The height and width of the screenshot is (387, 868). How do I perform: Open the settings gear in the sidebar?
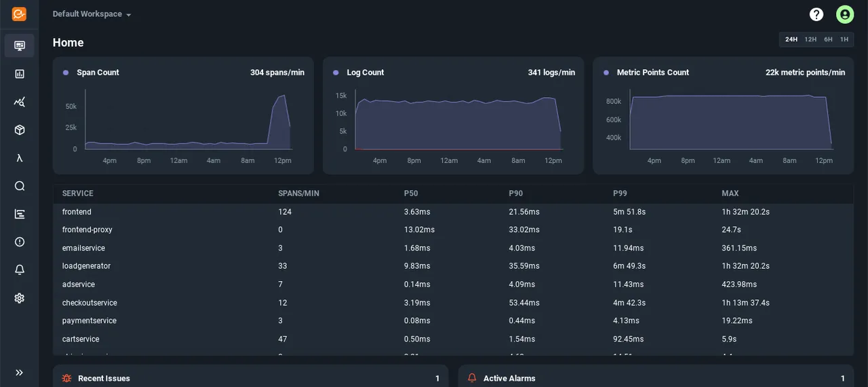click(20, 298)
